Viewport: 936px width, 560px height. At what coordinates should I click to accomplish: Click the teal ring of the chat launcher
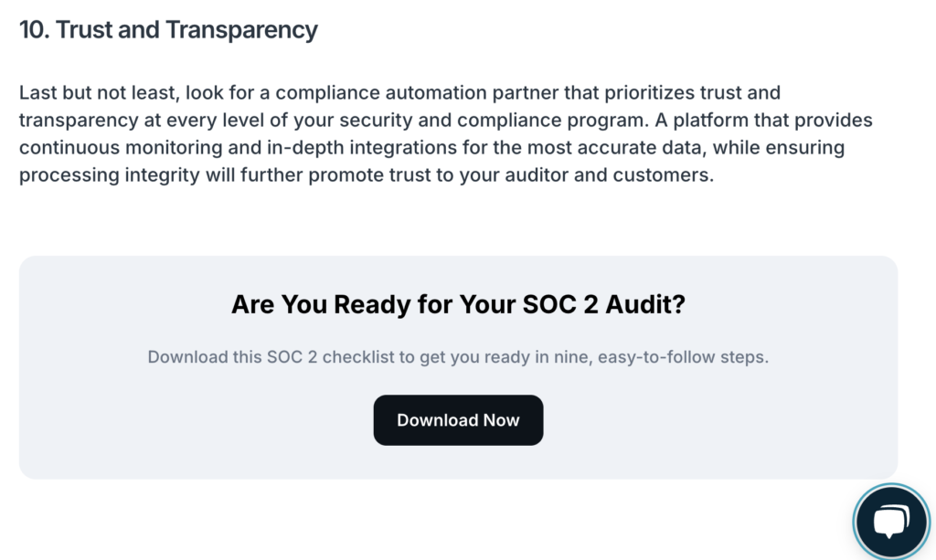(856, 523)
